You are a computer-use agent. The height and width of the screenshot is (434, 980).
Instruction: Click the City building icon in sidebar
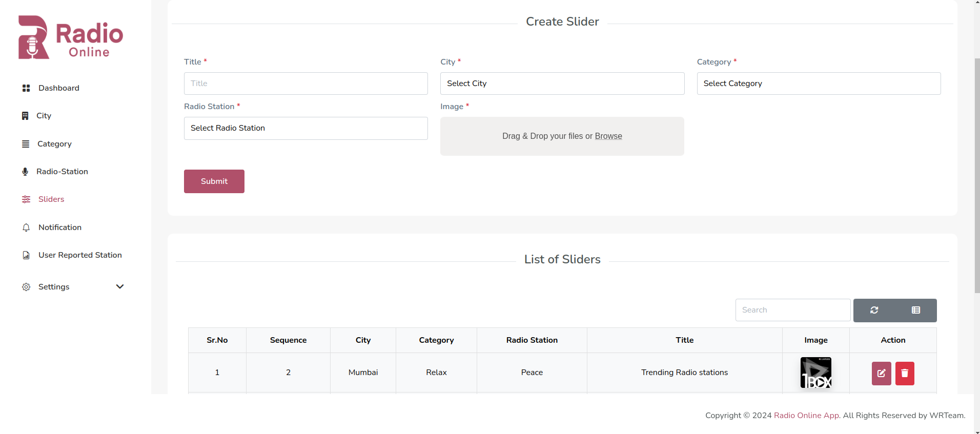coord(25,116)
